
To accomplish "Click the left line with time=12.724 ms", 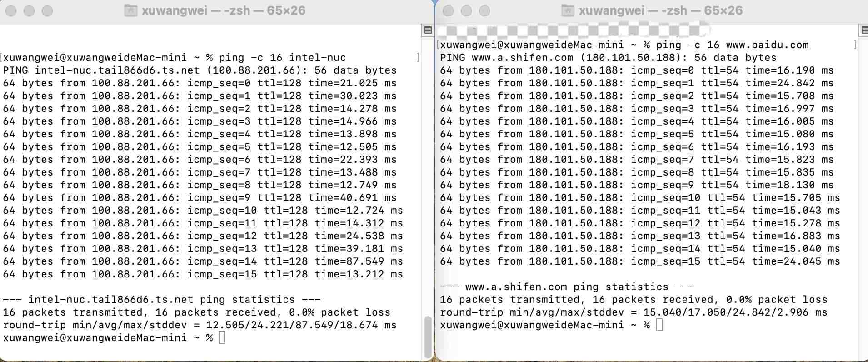I will pos(203,211).
